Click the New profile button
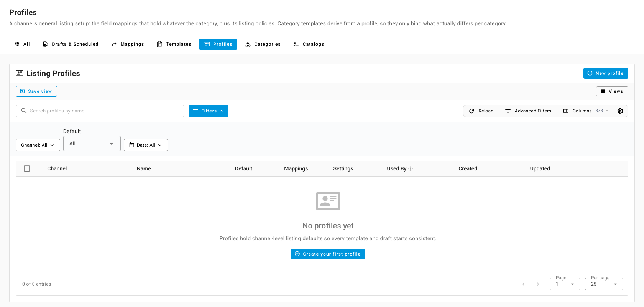644x307 pixels. tap(606, 73)
